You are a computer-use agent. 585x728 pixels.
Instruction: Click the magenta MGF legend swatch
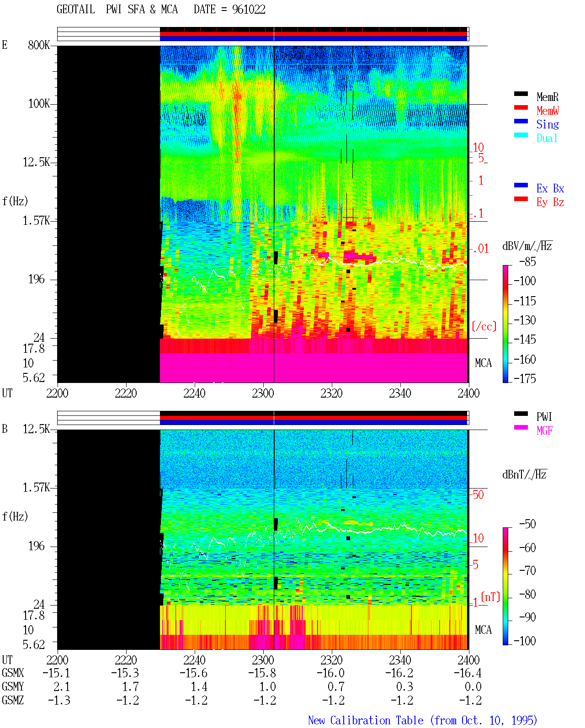pos(521,427)
